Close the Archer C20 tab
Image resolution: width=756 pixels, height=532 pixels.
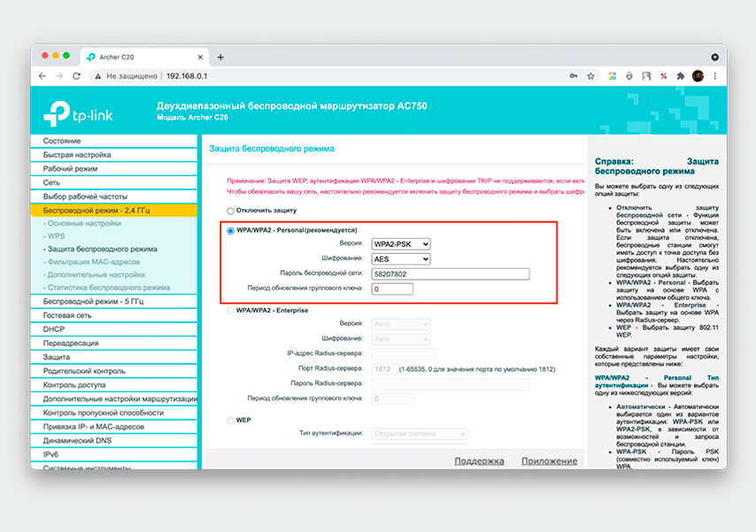(x=200, y=58)
